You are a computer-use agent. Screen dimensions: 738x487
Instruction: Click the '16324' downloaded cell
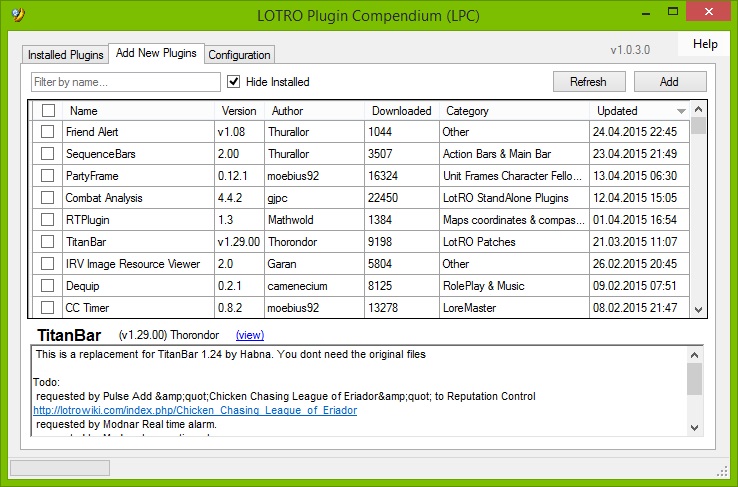click(x=401, y=176)
